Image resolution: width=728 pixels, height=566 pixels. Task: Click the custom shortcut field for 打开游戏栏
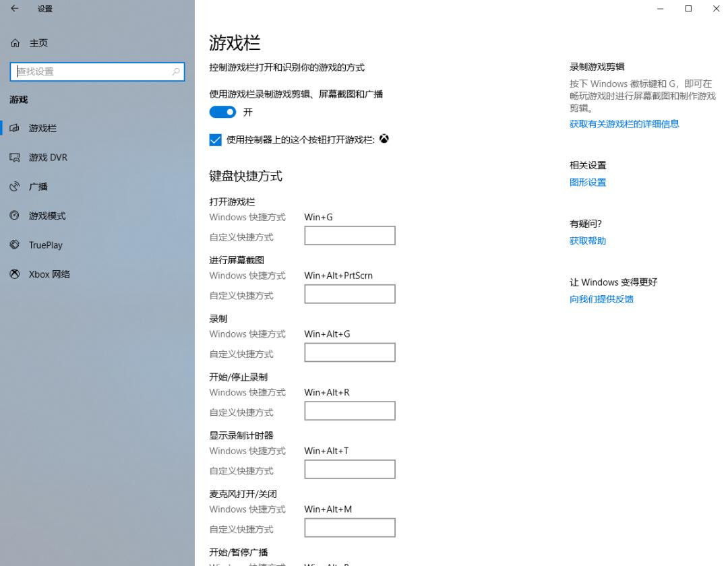tap(349, 235)
